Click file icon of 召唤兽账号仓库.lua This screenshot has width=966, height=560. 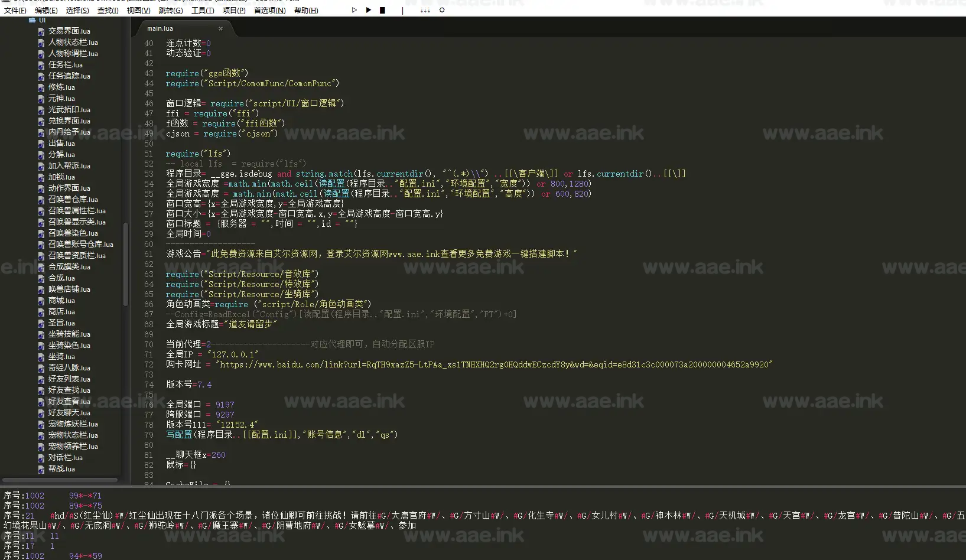(41, 245)
